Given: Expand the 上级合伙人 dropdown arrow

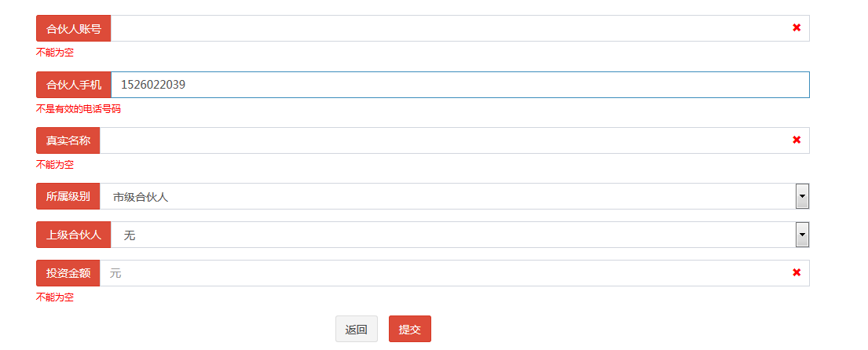Looking at the screenshot, I should (x=802, y=235).
